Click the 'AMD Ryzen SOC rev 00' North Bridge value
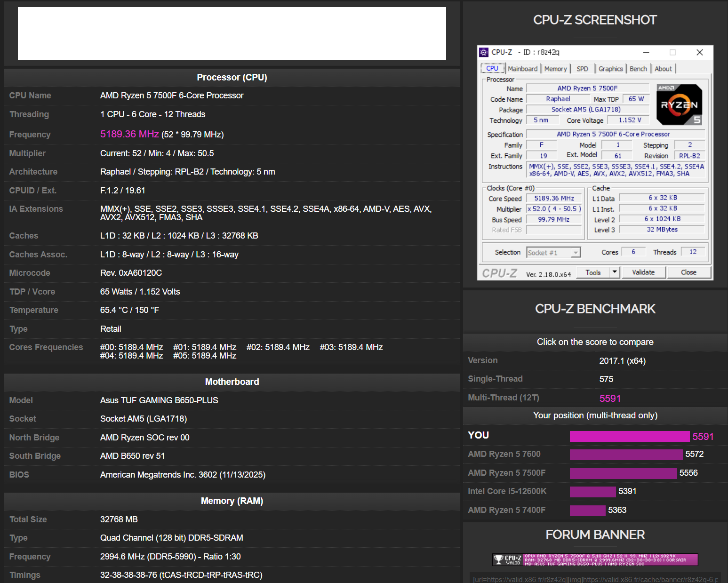The width and height of the screenshot is (728, 583). click(x=144, y=438)
